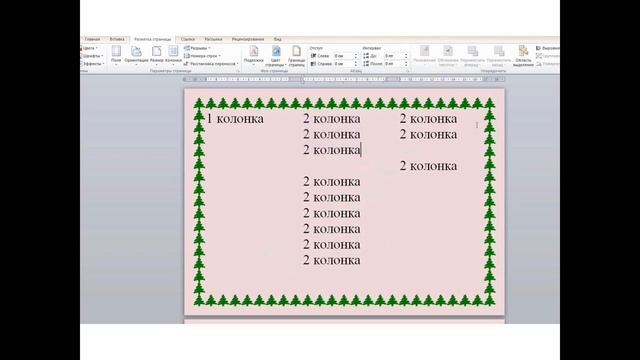Open the Область выделения (Selection pane)
Viewport: 640px width, 360px height.
point(523,56)
